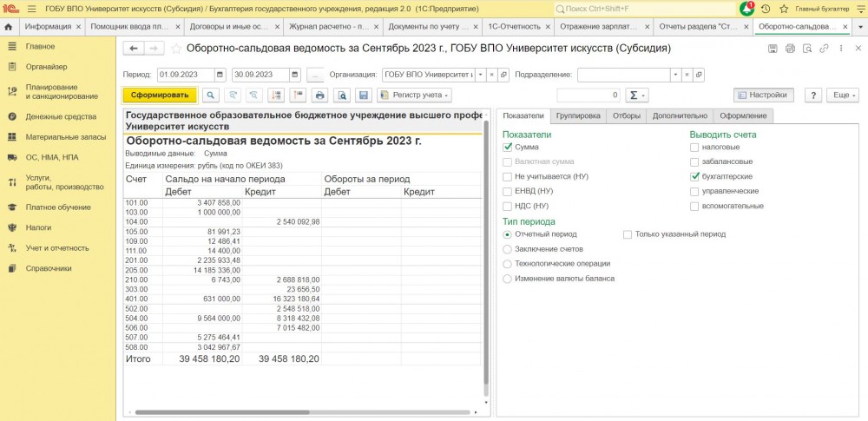Save report using the floppy disk toolbar icon

coord(364,95)
